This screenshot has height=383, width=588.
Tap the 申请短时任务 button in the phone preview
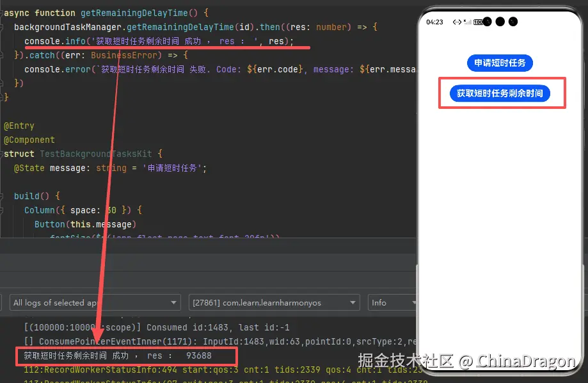(500, 63)
